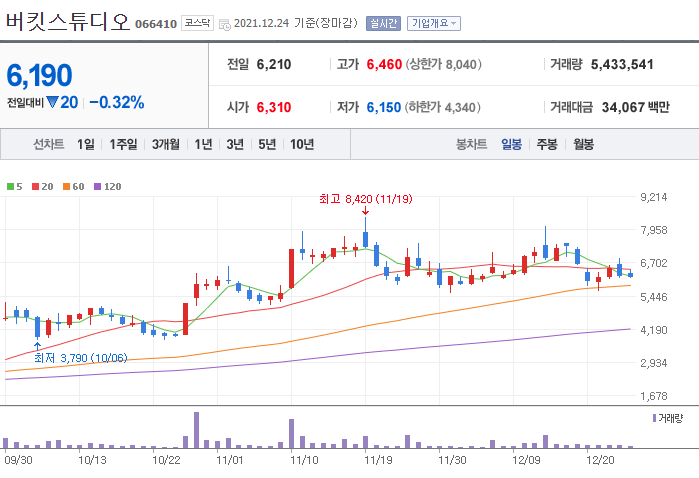The image size is (699, 478).
Task: Click the blue down-triangle change icon
Action: (52, 103)
